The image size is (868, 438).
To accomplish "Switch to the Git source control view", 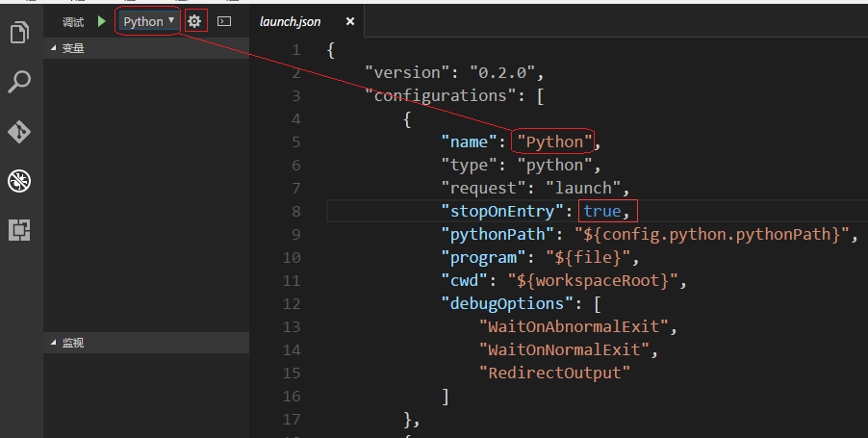I will 19,132.
